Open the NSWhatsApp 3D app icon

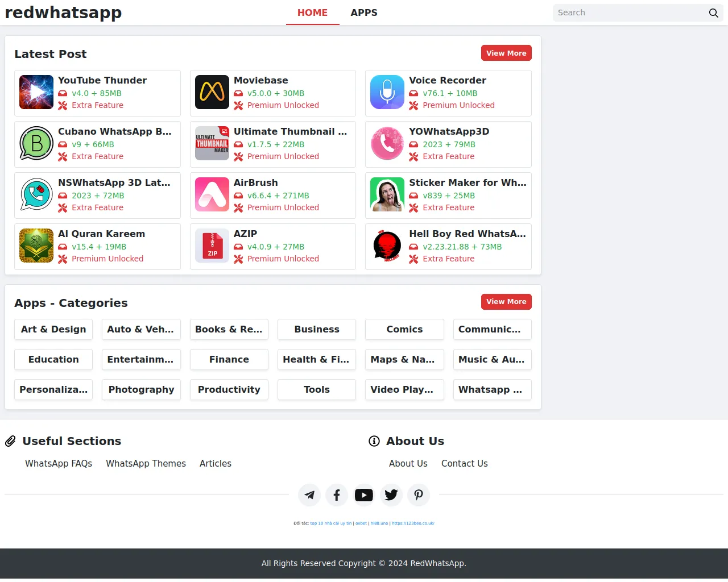click(x=36, y=194)
